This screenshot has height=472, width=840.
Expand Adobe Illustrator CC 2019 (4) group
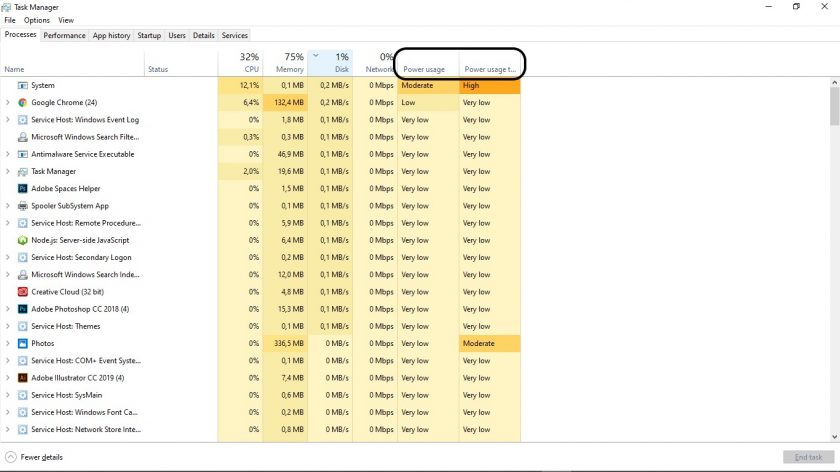click(8, 378)
